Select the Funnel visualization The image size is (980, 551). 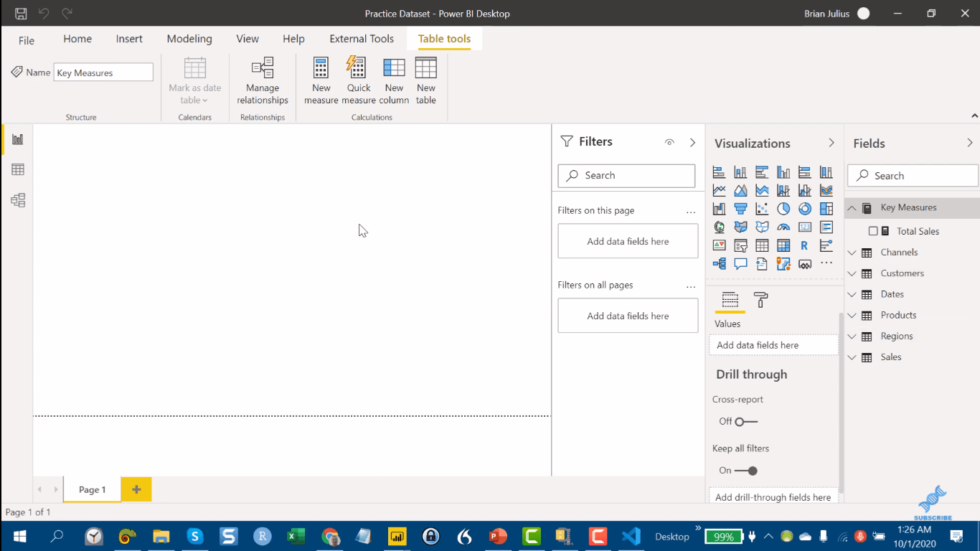pyautogui.click(x=740, y=209)
